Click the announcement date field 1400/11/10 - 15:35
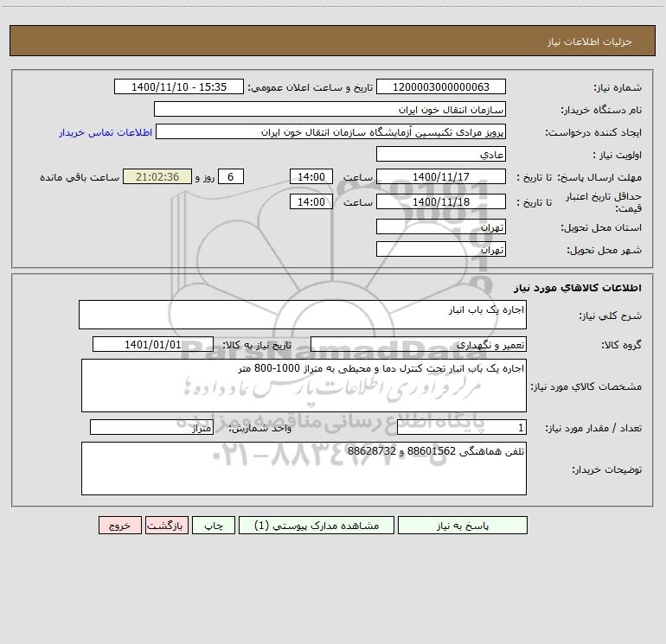The height and width of the screenshot is (644, 666). click(x=179, y=87)
